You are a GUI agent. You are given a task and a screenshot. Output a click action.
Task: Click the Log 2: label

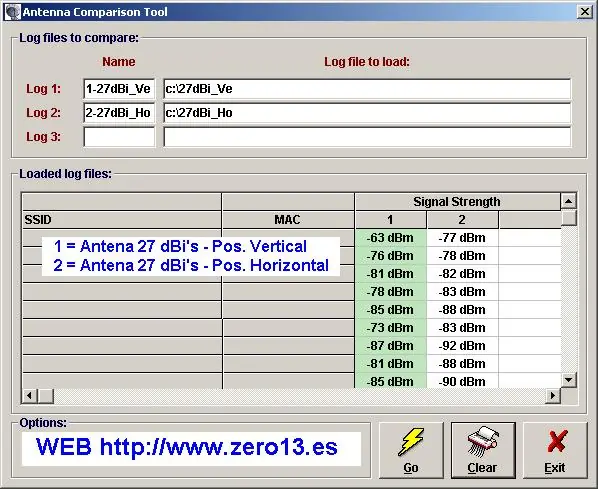pos(43,113)
